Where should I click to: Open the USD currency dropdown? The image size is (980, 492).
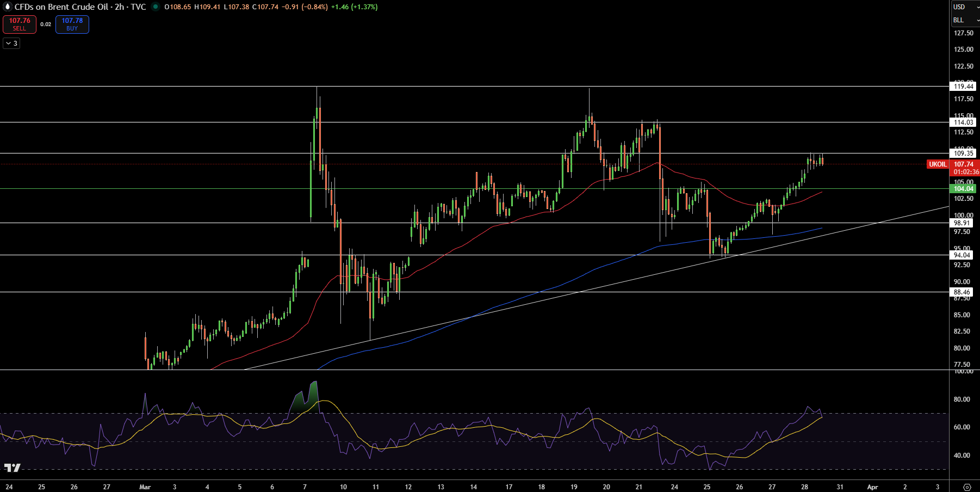(965, 7)
